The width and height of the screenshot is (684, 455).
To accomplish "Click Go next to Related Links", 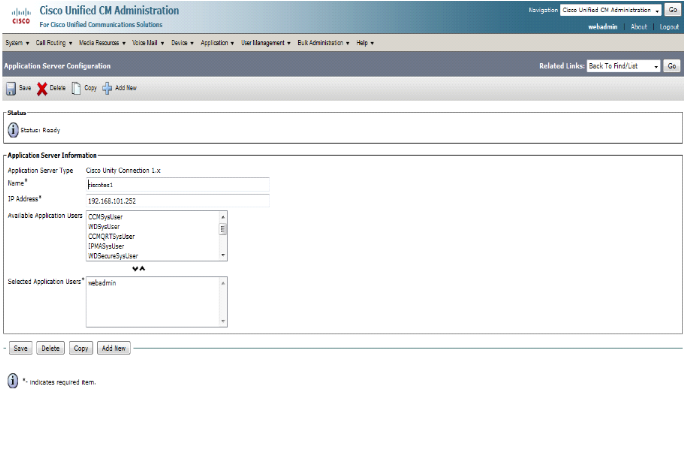I will click(x=672, y=66).
